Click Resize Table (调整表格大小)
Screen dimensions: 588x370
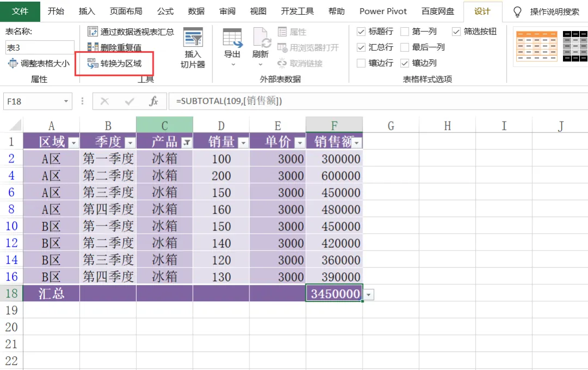(39, 63)
